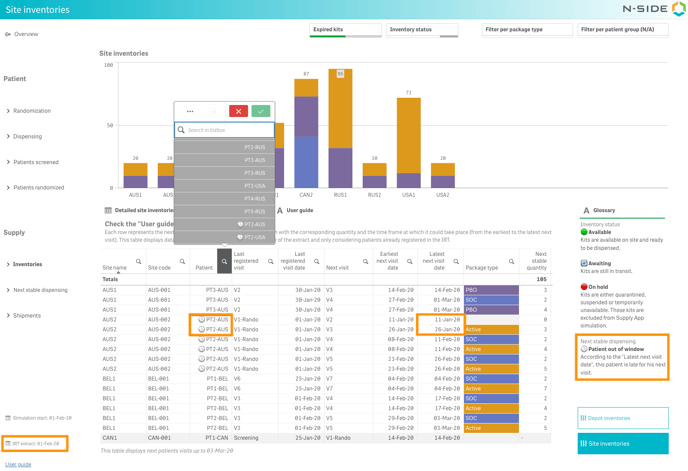Open the listbox selection menu (three dots)

point(190,111)
